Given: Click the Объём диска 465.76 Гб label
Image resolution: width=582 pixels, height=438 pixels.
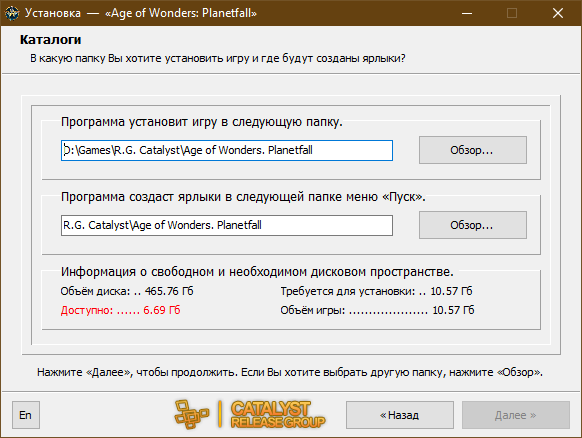Looking at the screenshot, I should point(127,291).
